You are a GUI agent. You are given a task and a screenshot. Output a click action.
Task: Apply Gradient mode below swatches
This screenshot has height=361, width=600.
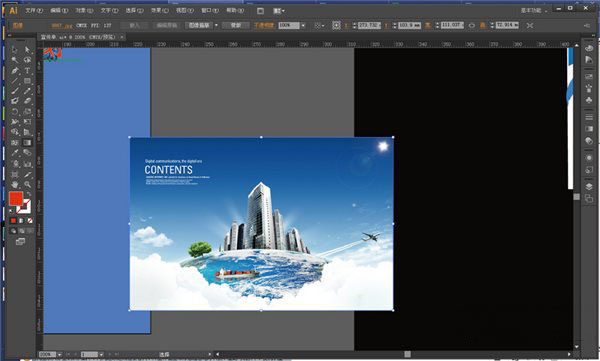21,221
